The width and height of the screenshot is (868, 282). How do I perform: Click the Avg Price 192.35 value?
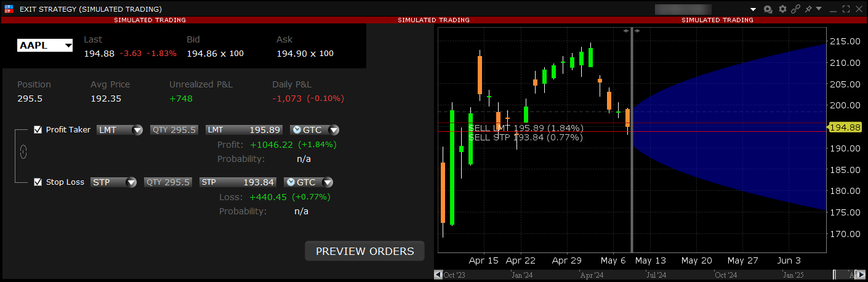pos(106,99)
